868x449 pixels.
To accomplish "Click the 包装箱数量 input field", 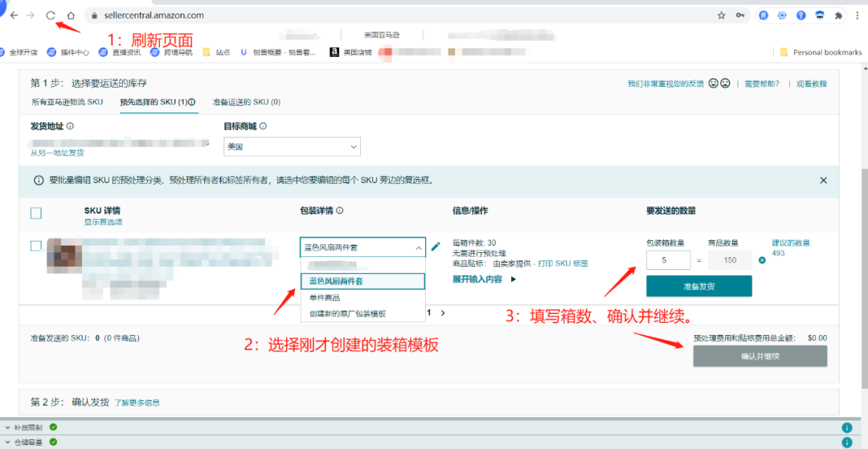I will pyautogui.click(x=668, y=259).
